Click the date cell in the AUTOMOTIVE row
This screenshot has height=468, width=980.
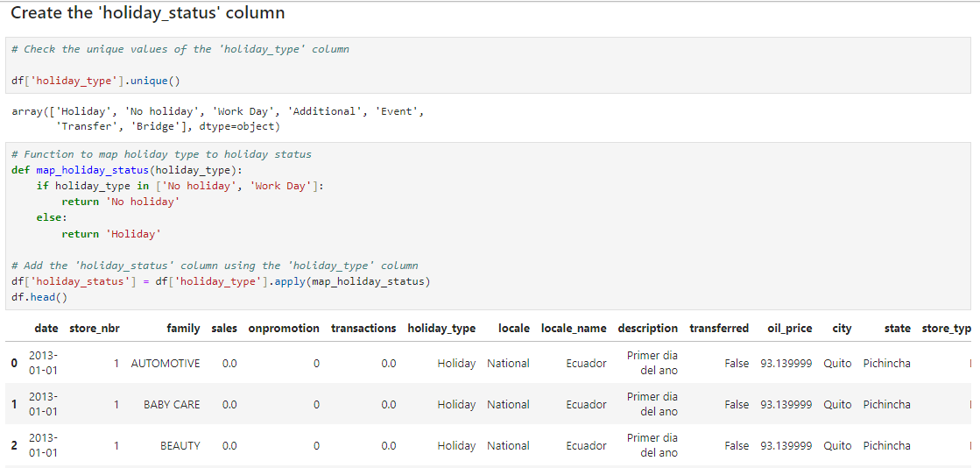coord(43,363)
